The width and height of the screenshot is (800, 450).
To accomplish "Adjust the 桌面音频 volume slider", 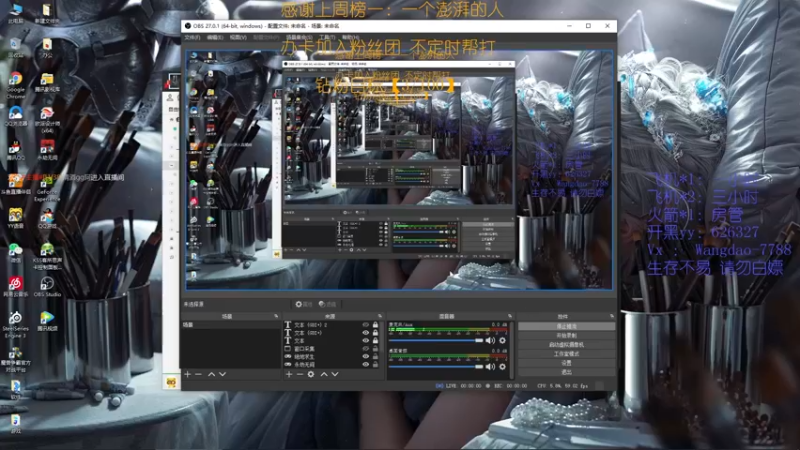I will (x=436, y=366).
